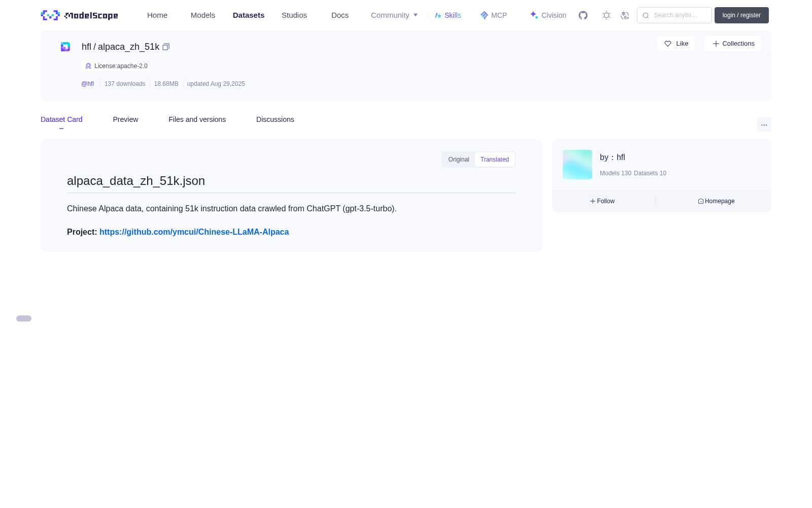Open the Models navigation item
The width and height of the screenshot is (812, 508).
click(203, 15)
